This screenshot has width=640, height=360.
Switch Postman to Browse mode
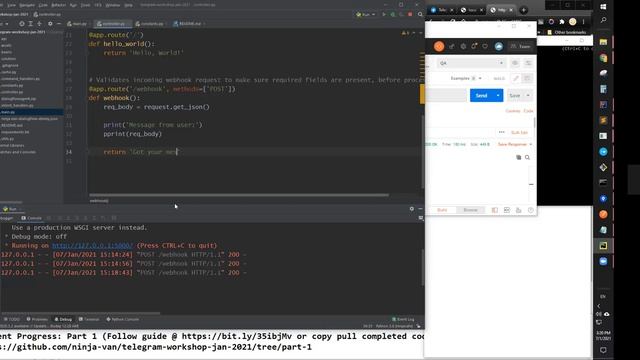coord(470,210)
